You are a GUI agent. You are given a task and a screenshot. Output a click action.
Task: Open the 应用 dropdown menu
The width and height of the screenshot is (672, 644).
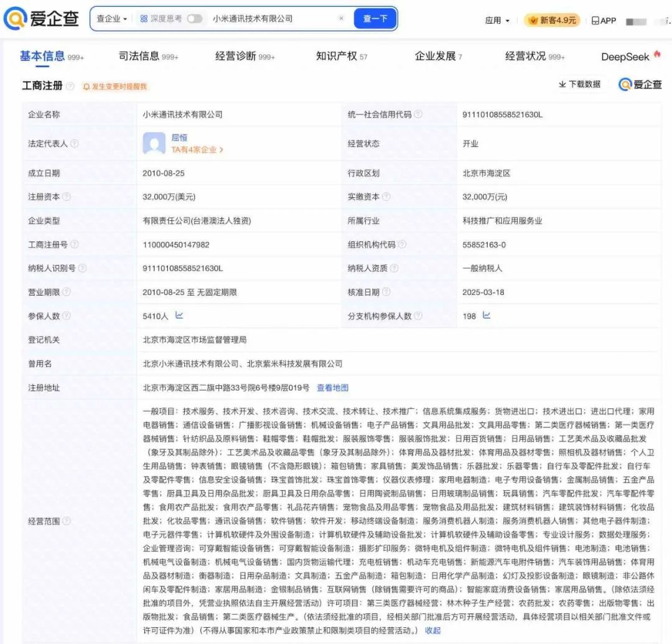click(497, 20)
